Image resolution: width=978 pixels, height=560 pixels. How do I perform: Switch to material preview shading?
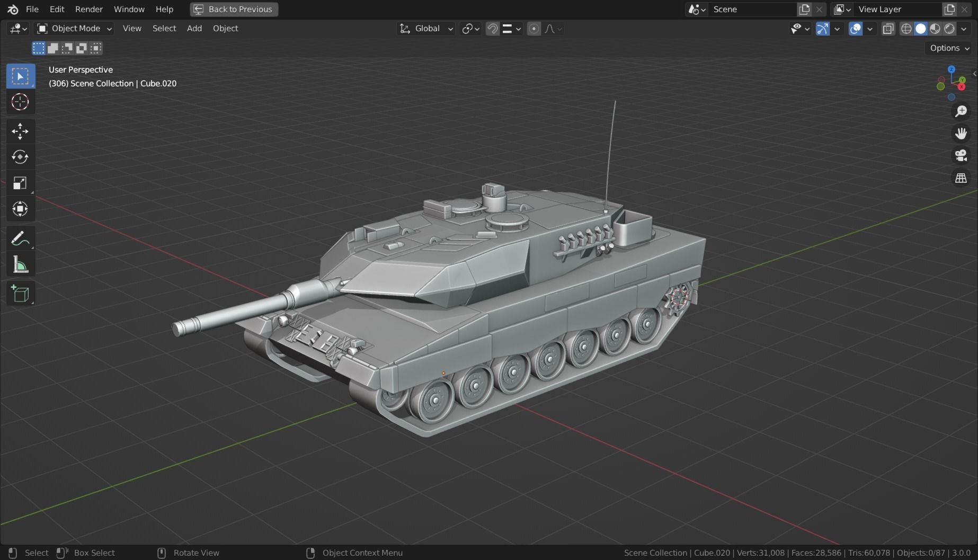[935, 29]
